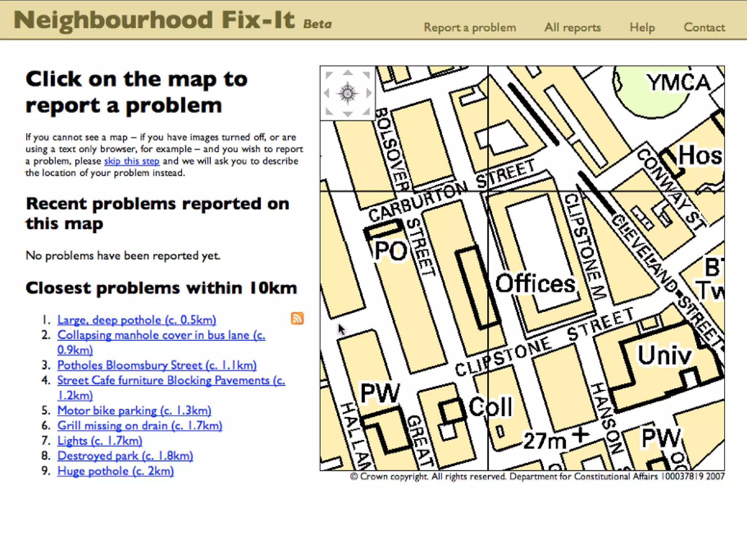Pan map south-west with diagonal arrow
The height and width of the screenshot is (560, 747).
click(x=329, y=111)
